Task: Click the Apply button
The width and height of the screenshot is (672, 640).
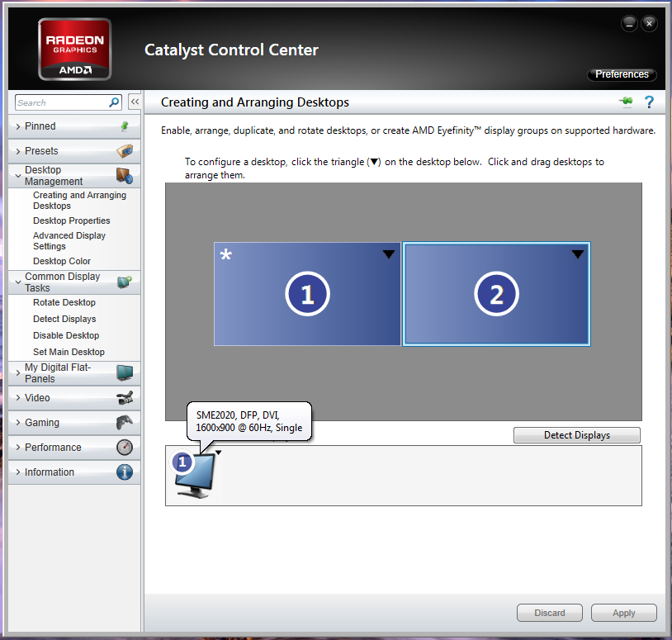Action: click(623, 613)
